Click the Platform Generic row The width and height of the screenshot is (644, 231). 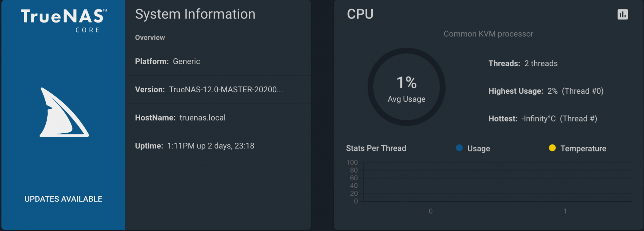(218, 61)
